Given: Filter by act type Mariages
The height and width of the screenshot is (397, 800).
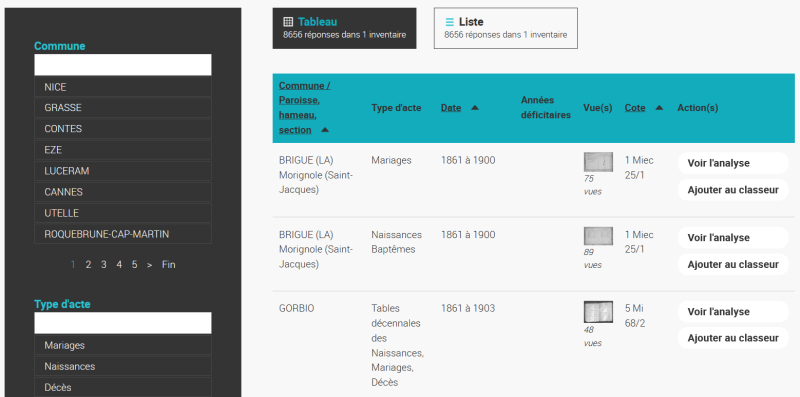Looking at the screenshot, I should [123, 345].
